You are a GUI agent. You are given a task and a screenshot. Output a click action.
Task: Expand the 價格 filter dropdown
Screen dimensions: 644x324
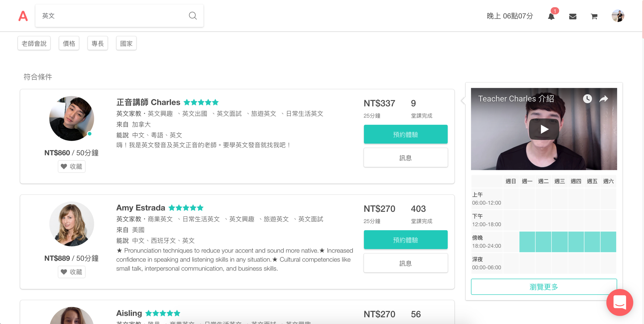[x=69, y=43]
